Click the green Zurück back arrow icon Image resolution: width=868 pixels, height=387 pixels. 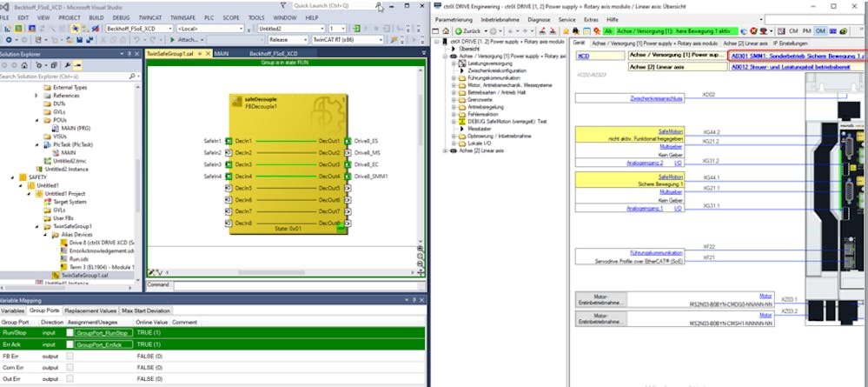tap(459, 31)
